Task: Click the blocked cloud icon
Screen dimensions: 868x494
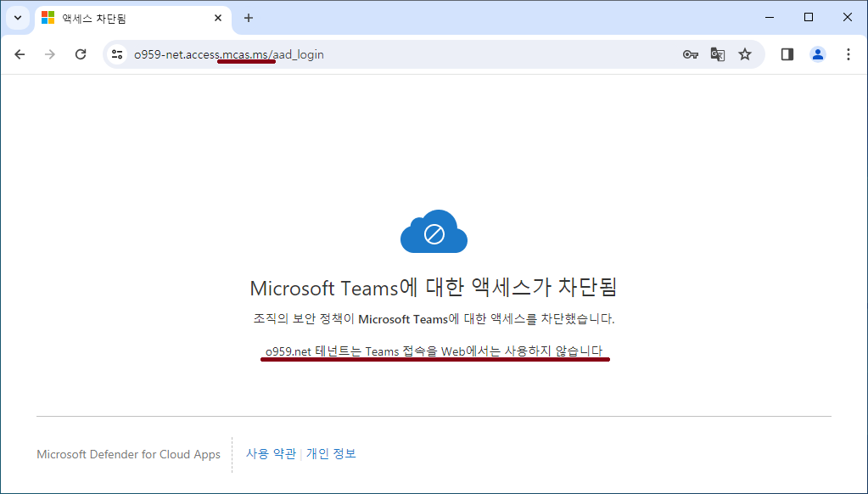Action: pos(434,232)
